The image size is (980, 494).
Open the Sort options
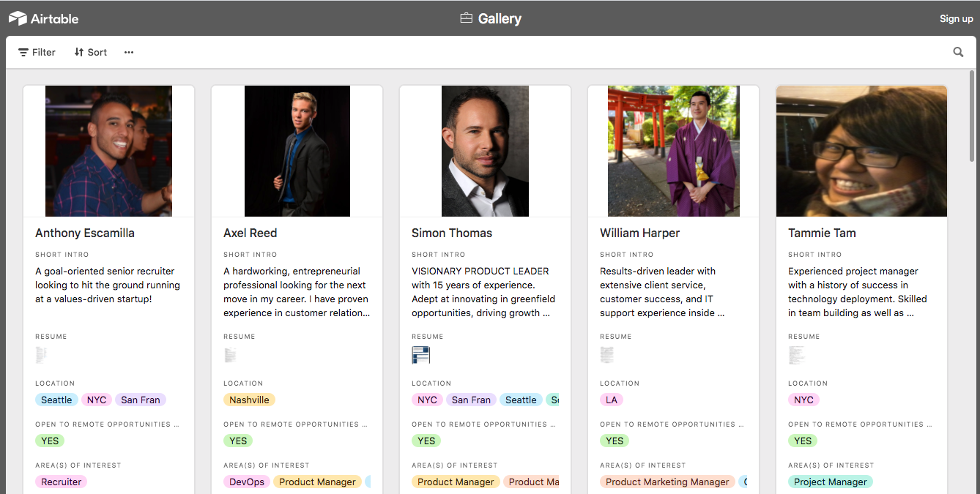click(x=91, y=52)
